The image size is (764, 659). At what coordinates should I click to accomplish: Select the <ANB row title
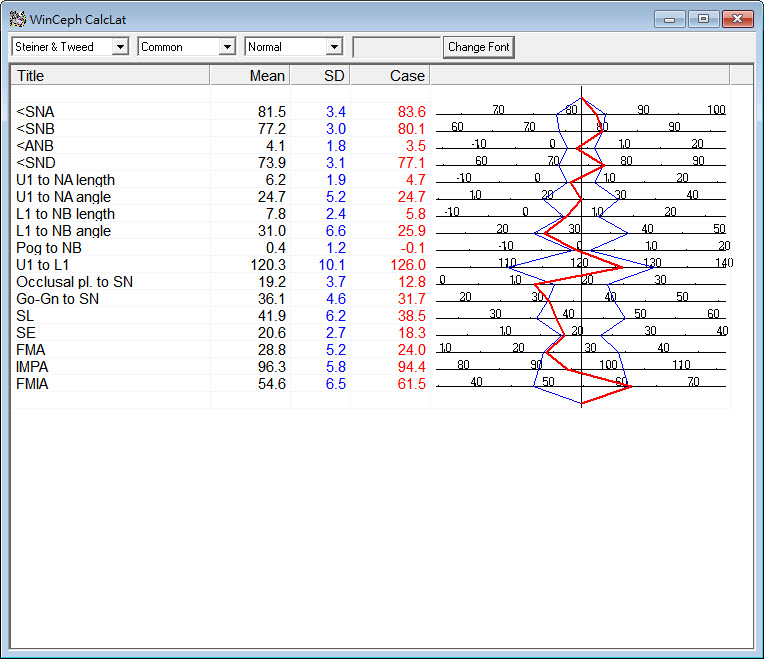[35, 146]
